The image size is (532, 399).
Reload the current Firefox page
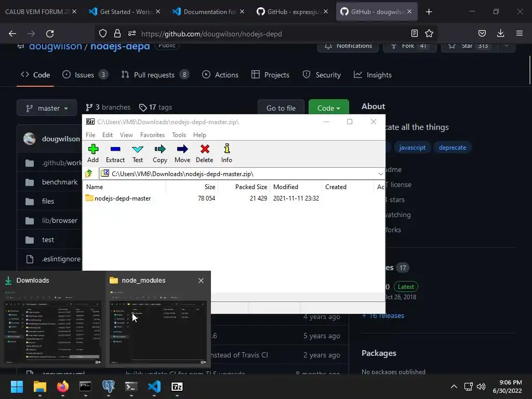(50, 34)
